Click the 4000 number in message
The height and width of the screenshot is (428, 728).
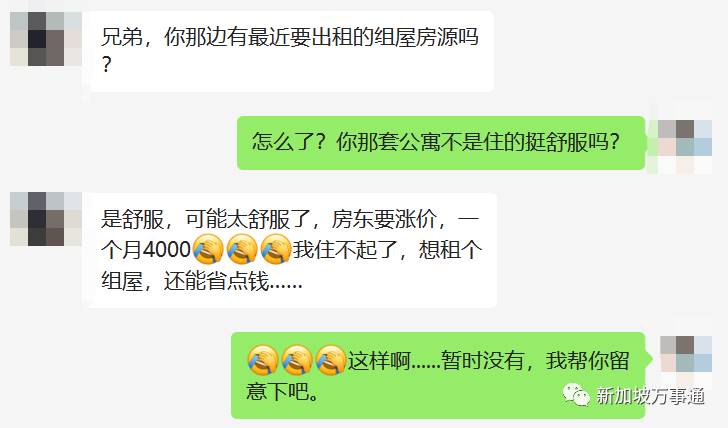[x=167, y=250]
